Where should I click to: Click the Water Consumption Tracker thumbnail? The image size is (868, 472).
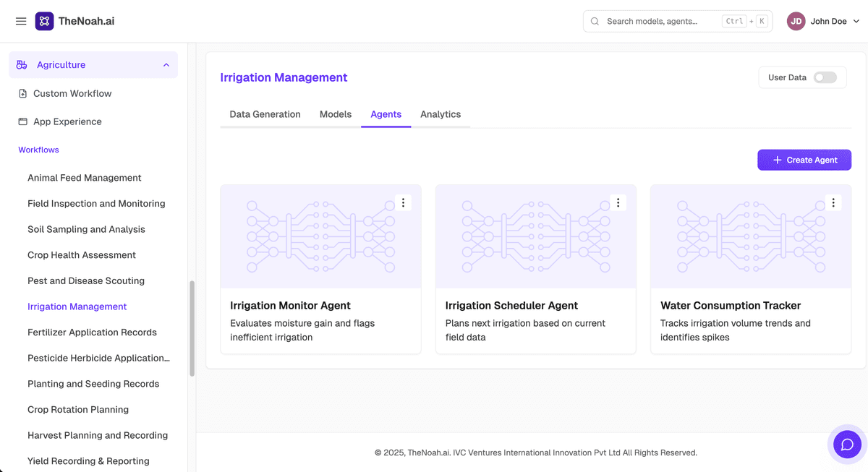tap(751, 236)
